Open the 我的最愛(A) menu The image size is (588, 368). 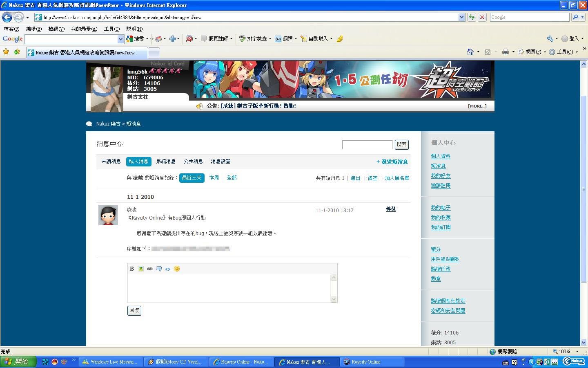pos(84,29)
